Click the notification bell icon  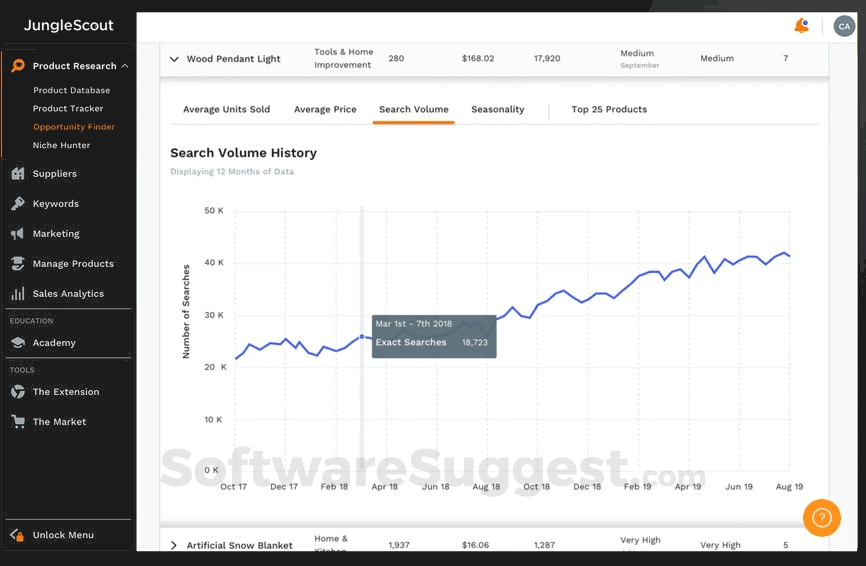tap(801, 26)
